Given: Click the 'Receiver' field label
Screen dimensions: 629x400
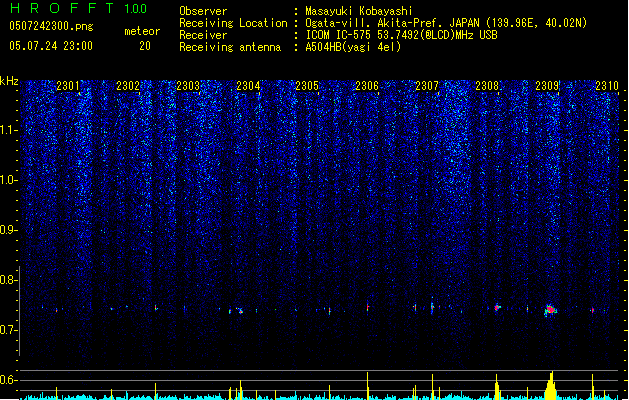Looking at the screenshot, I should pyautogui.click(x=203, y=35).
